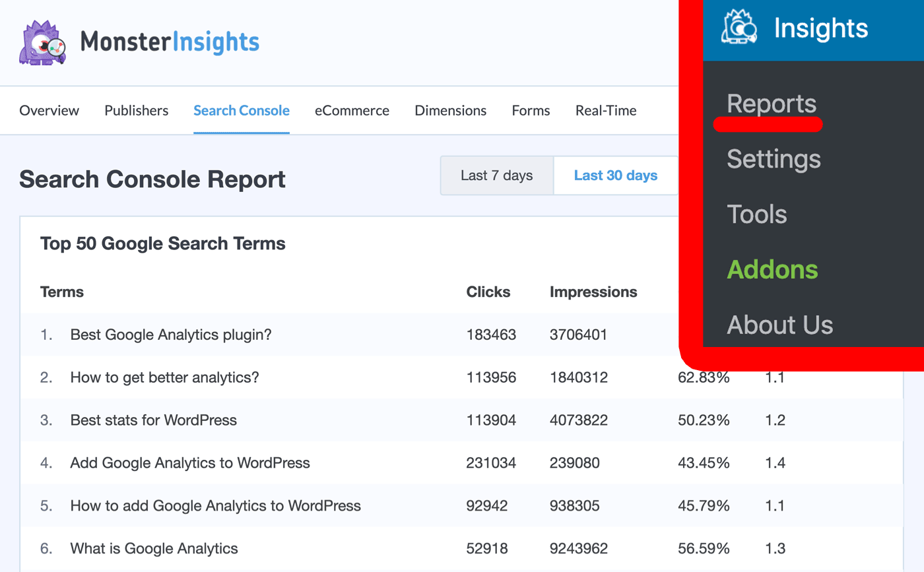The image size is (924, 572).
Task: Open Addons in the Insights menu
Action: coord(772,269)
